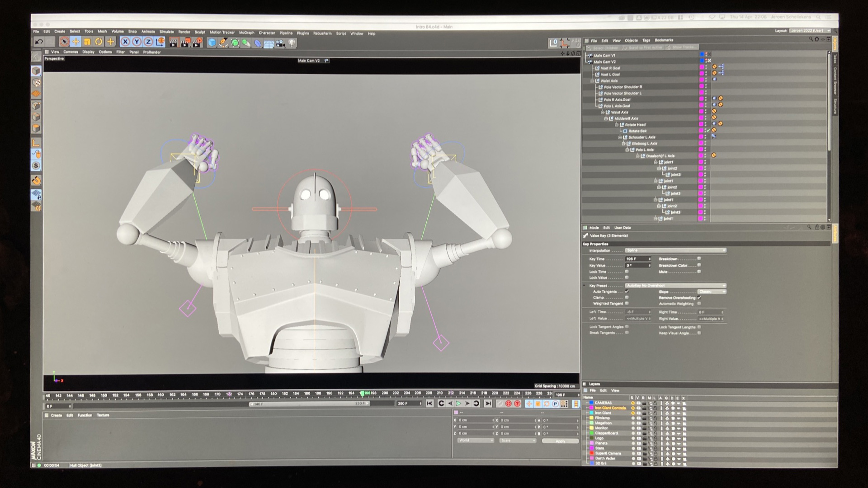Image resolution: width=868 pixels, height=488 pixels.
Task: Open the Layout dropdown
Action: coord(809,31)
